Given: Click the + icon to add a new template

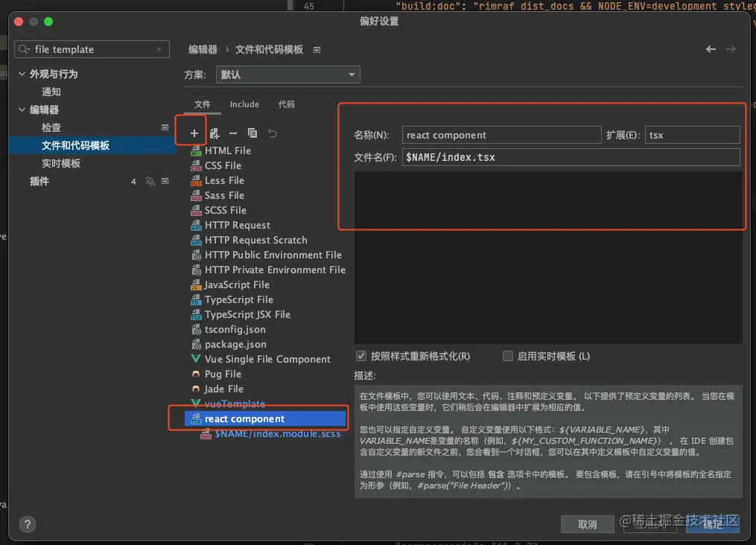Looking at the screenshot, I should pyautogui.click(x=194, y=133).
